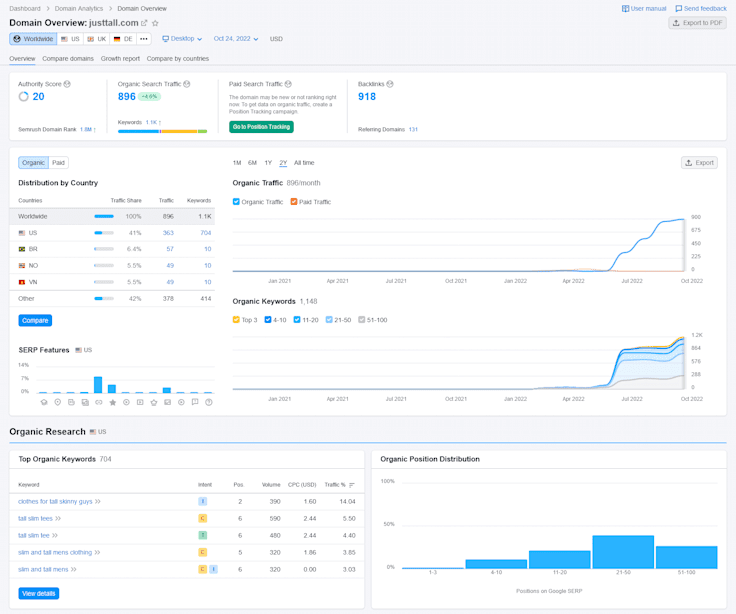
Task: Expand 'tall slim tees' keyword arrows
Action: [x=58, y=518]
